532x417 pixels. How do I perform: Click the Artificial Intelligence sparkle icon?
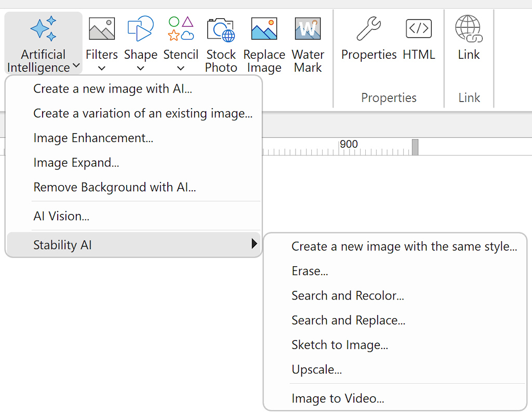pos(43,29)
